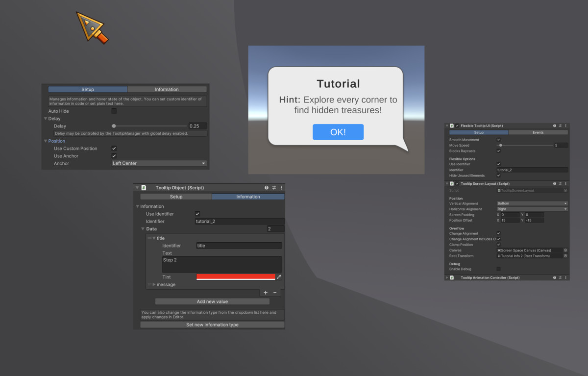588x376 pixels.
Task: Enable the Auto Hide checkbox
Action: point(114,111)
